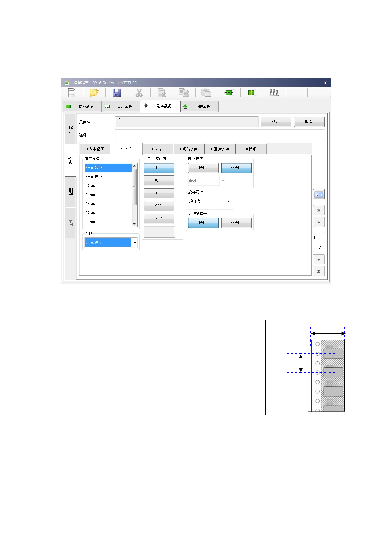
Task: Click supply device list scroll-up arrow
Action: (x=134, y=166)
